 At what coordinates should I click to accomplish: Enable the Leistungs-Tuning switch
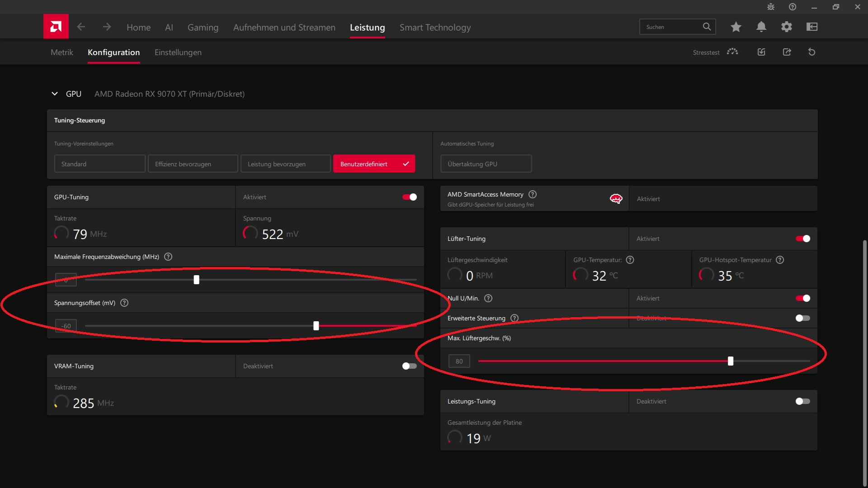(803, 401)
